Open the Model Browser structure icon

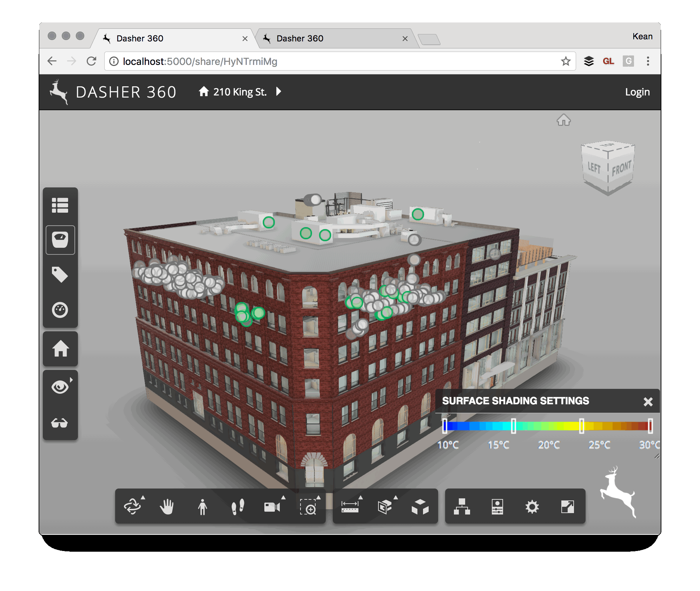coord(462,506)
